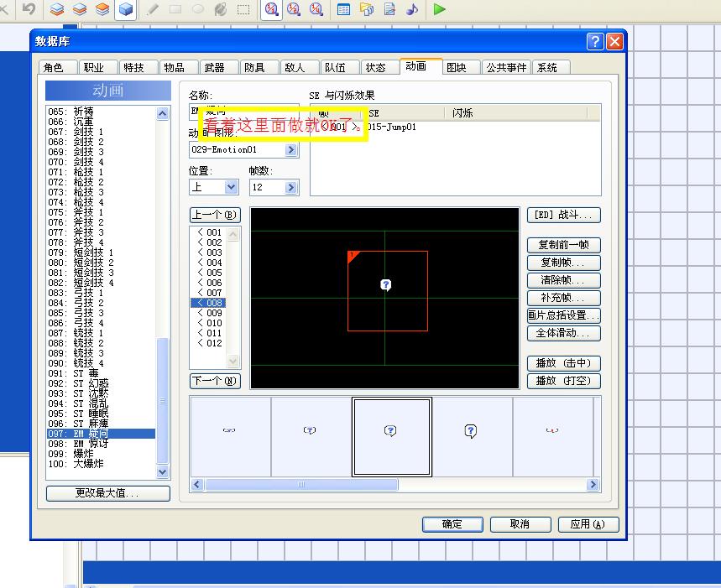The image size is (721, 588).
Task: Click the 应用(A) button
Action: pyautogui.click(x=588, y=524)
